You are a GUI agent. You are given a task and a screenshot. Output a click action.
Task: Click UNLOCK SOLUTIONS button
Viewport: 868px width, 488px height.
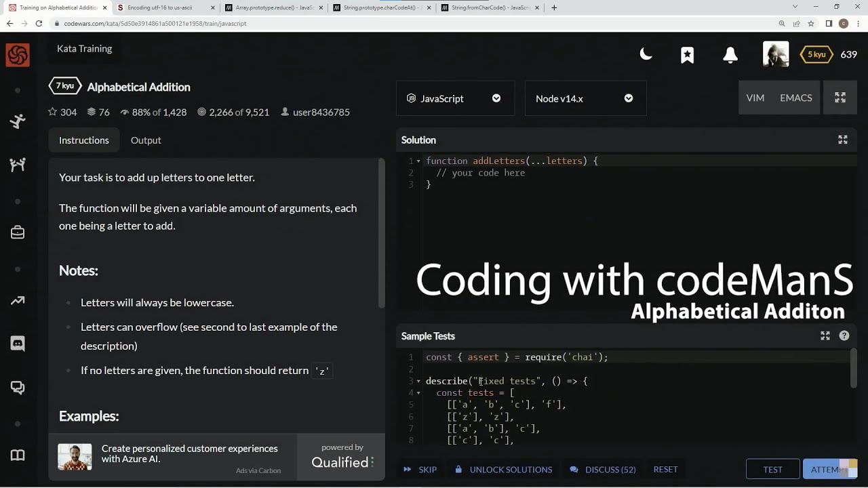click(504, 469)
